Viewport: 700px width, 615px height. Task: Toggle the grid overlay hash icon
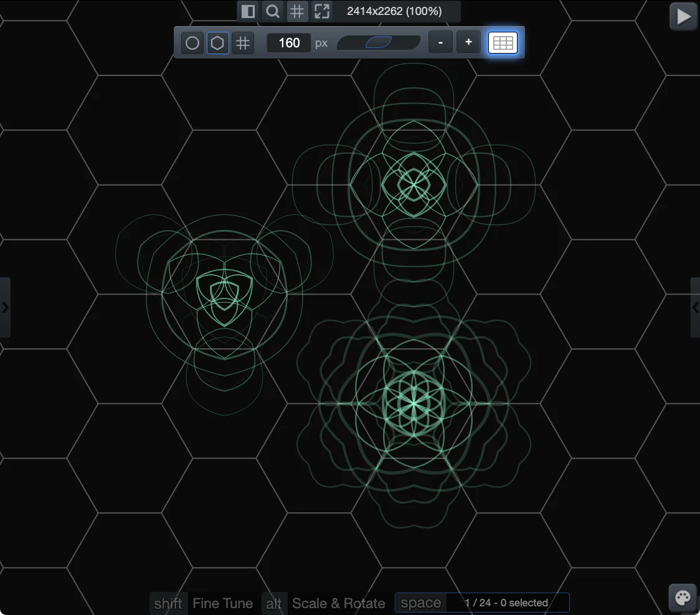pyautogui.click(x=297, y=11)
